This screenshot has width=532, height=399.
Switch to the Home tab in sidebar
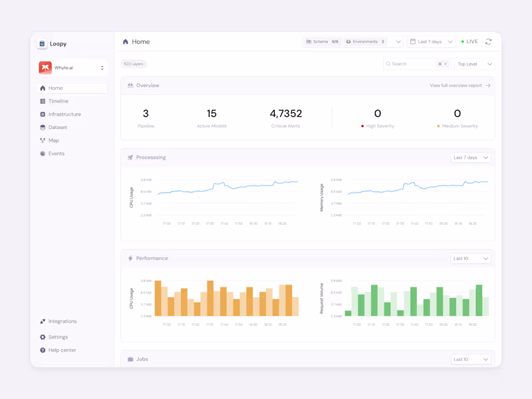[x=43, y=88]
